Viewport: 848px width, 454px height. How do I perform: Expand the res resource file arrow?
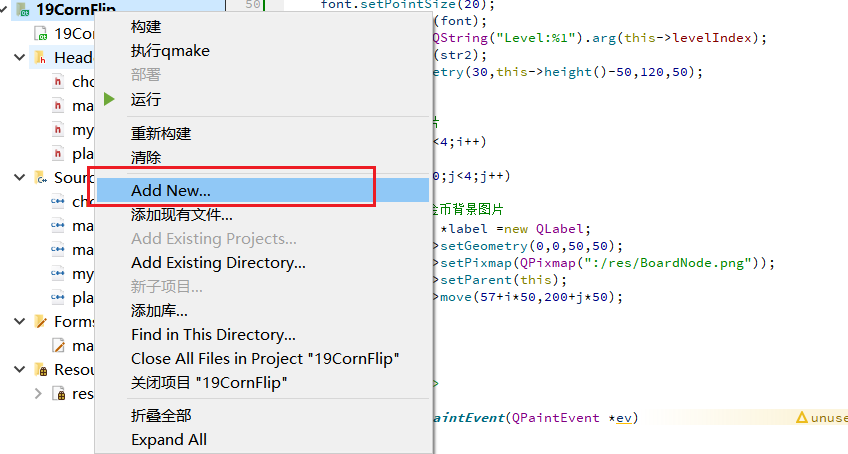38,393
